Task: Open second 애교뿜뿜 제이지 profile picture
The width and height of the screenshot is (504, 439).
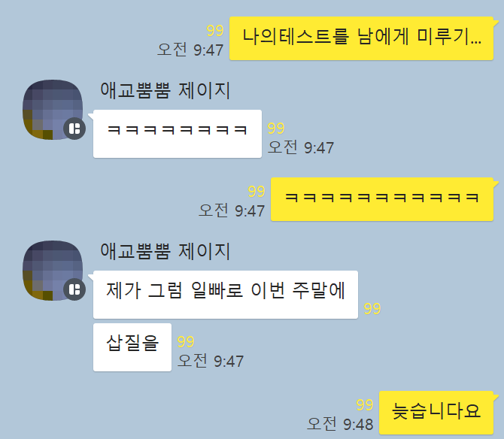Action: click(x=53, y=271)
